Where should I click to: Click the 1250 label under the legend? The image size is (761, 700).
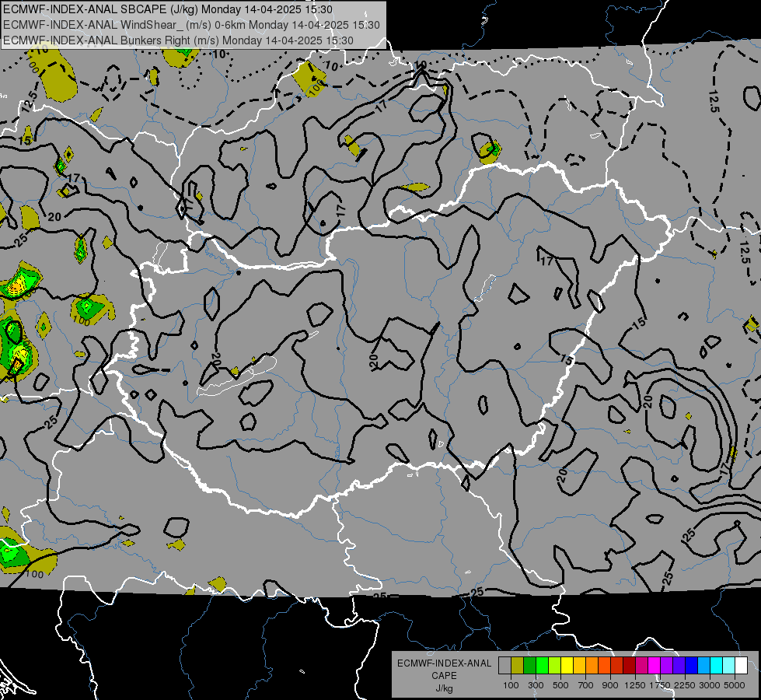[635, 685]
